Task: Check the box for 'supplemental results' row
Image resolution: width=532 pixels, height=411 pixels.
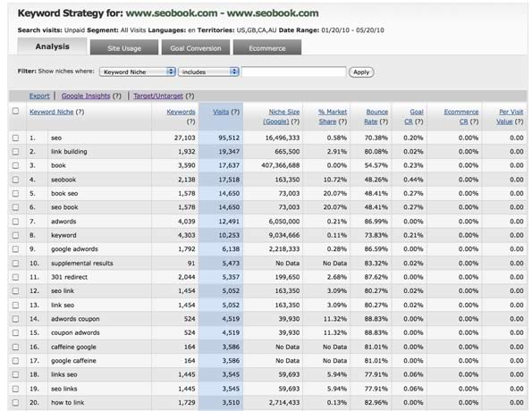Action: (15, 264)
